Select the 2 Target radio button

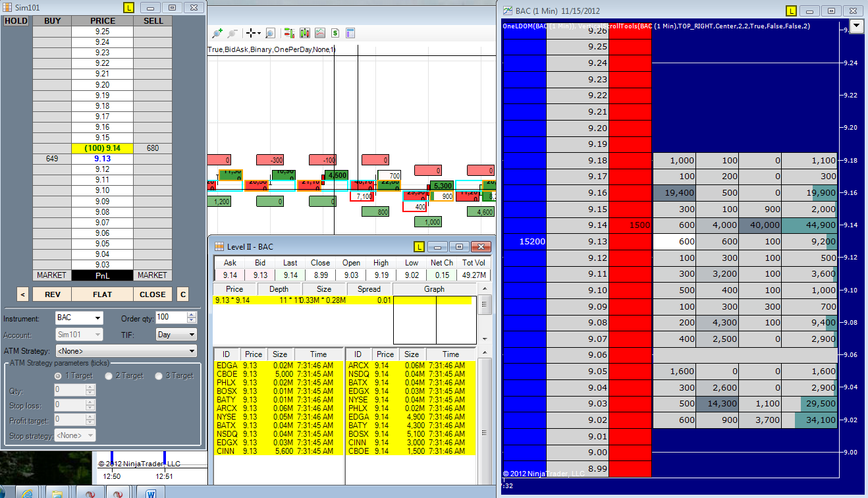[x=109, y=375]
